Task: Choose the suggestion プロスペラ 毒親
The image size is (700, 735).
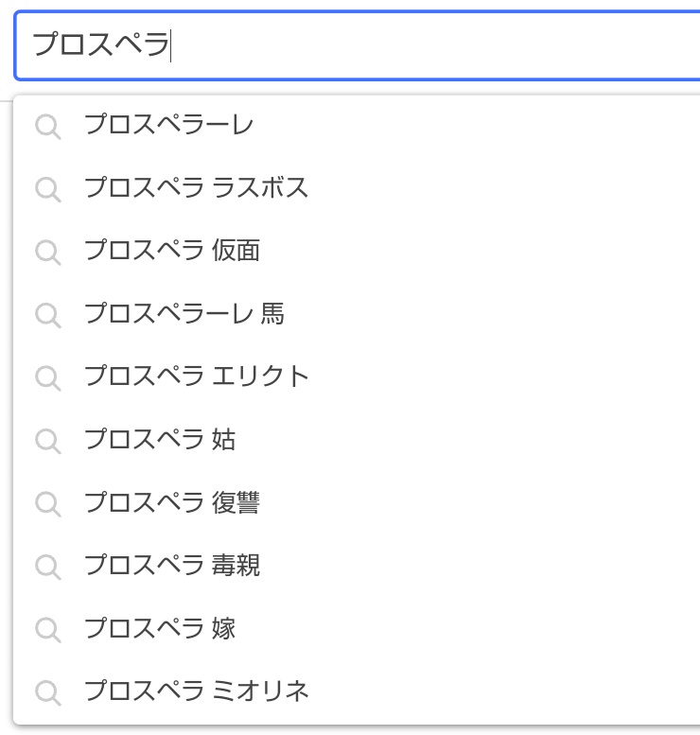Action: [357, 566]
